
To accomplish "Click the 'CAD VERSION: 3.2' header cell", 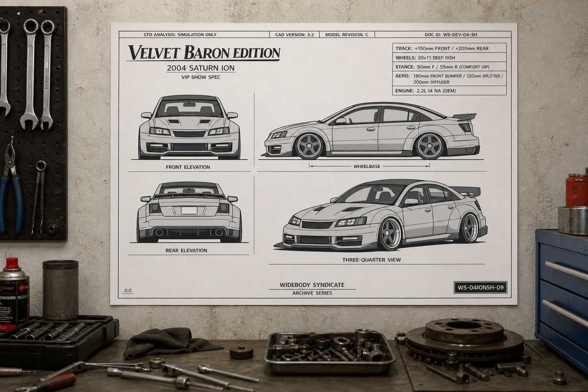I will (294, 34).
